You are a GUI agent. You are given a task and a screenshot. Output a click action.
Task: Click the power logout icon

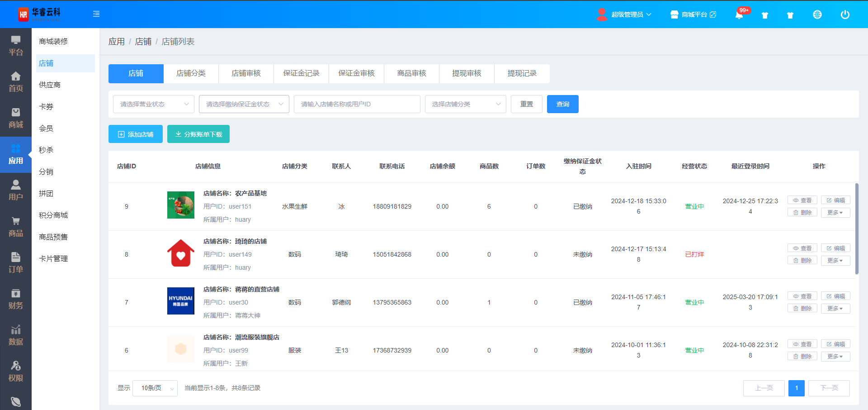(844, 14)
